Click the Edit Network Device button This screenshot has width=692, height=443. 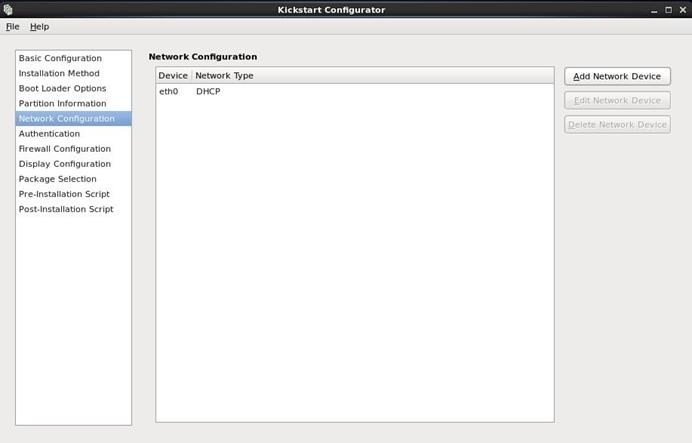[617, 100]
